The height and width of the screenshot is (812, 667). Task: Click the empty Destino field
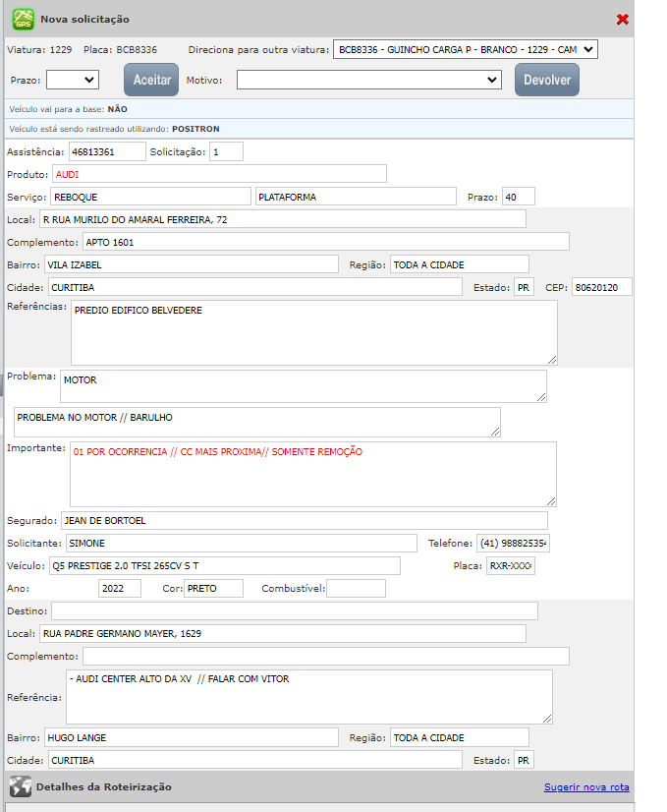(x=294, y=611)
